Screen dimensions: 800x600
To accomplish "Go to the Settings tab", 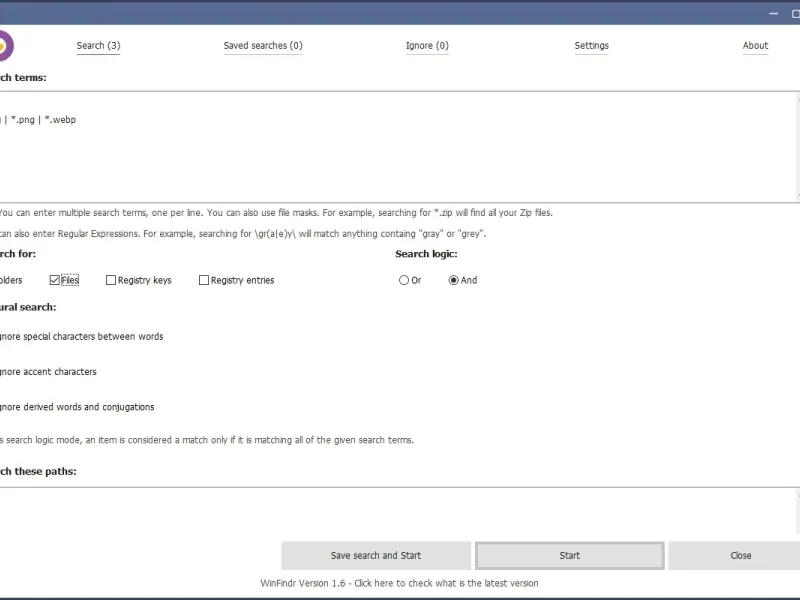I will pyautogui.click(x=591, y=45).
